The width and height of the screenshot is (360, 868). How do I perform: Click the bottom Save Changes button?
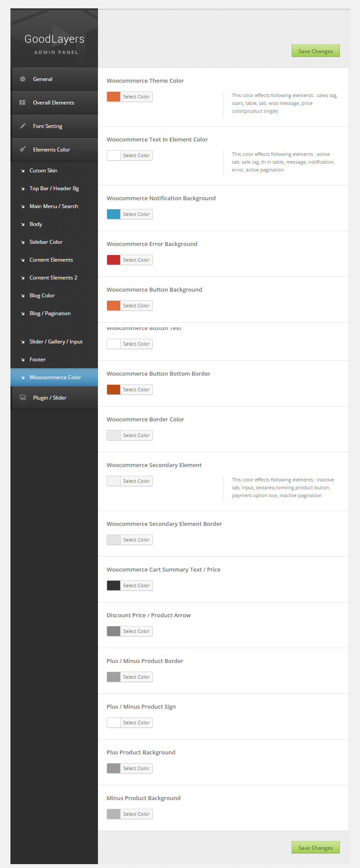click(x=316, y=848)
